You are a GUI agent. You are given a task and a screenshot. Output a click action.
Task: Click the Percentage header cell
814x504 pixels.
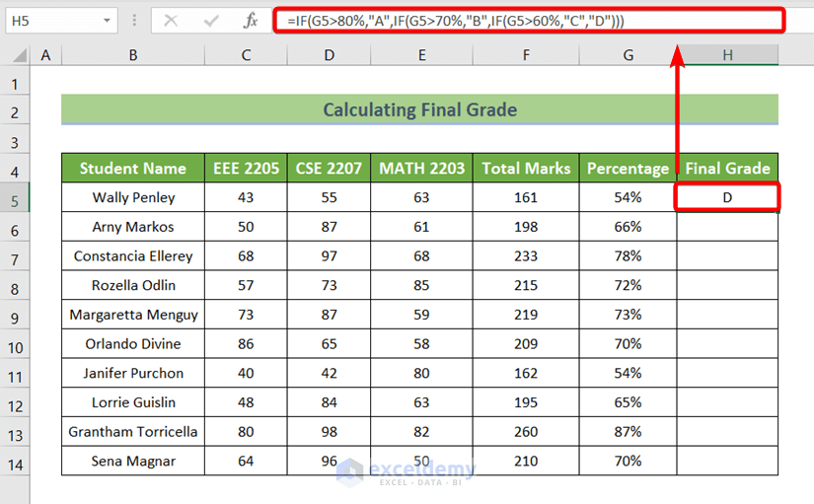pyautogui.click(x=629, y=169)
